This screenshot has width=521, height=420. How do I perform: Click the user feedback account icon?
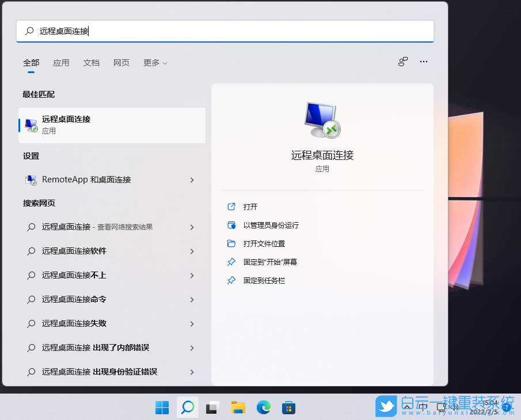[402, 61]
